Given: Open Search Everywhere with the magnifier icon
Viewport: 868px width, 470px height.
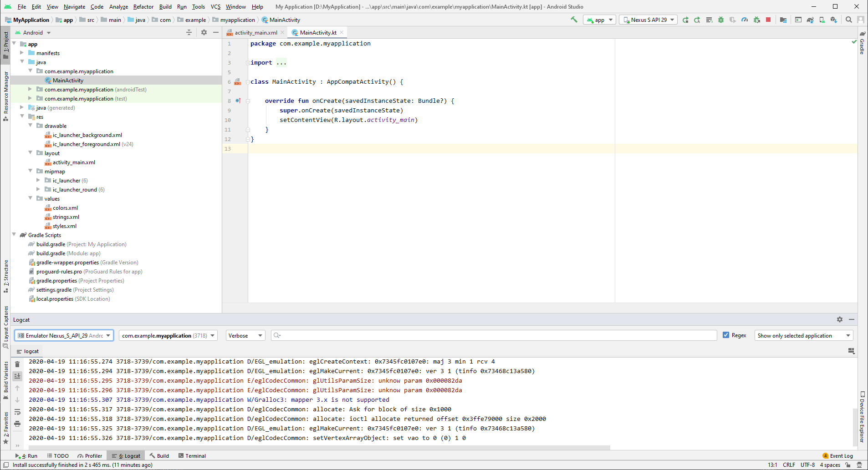Looking at the screenshot, I should coord(849,20).
